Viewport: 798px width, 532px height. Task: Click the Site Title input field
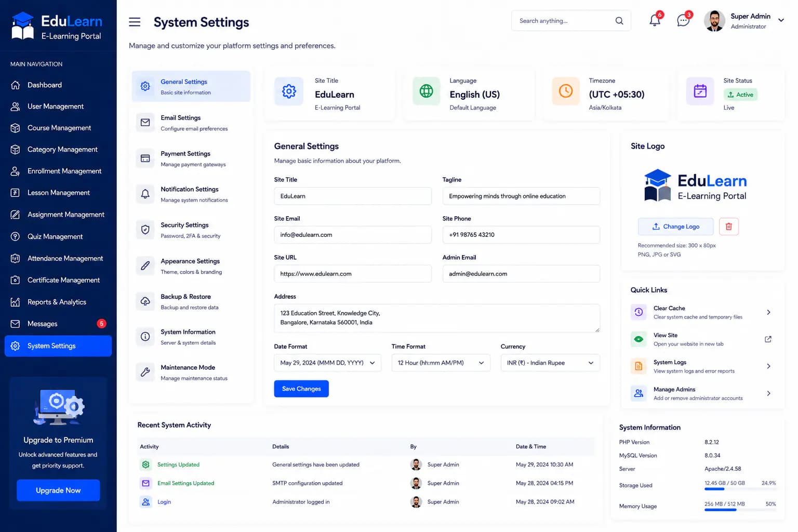click(353, 196)
